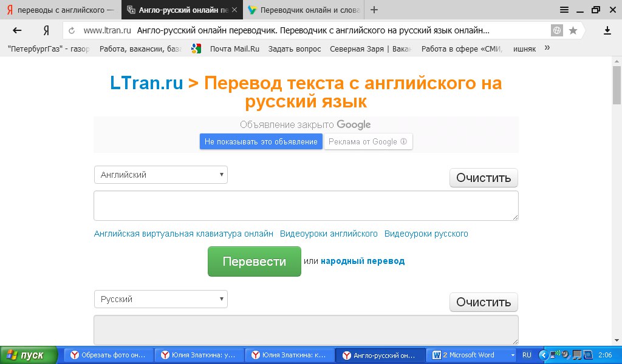This screenshot has width=622, height=364.
Task: Open browser downloads arrow icon
Action: click(x=607, y=30)
